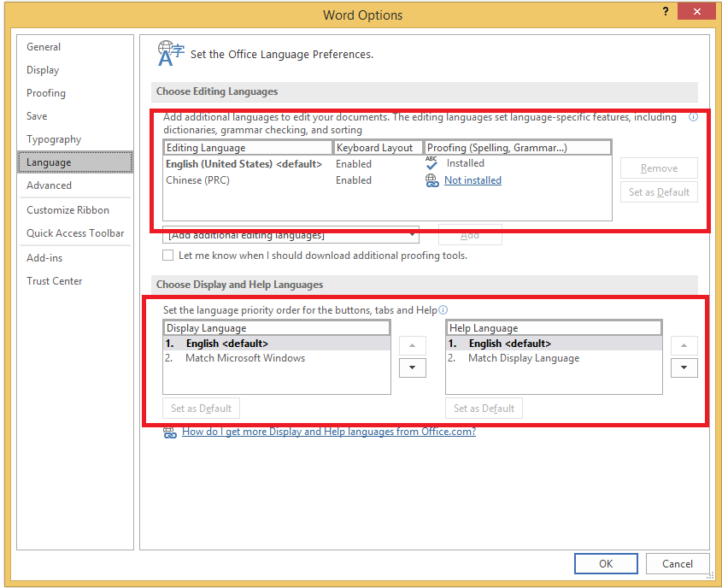Click the globe link icon next to Not installed
The width and height of the screenshot is (722, 588).
[x=431, y=180]
